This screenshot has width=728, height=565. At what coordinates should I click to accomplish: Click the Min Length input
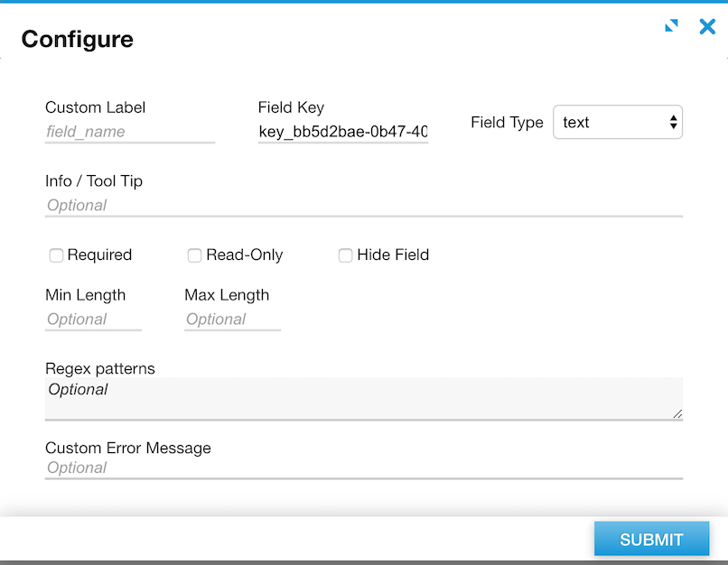(x=93, y=320)
